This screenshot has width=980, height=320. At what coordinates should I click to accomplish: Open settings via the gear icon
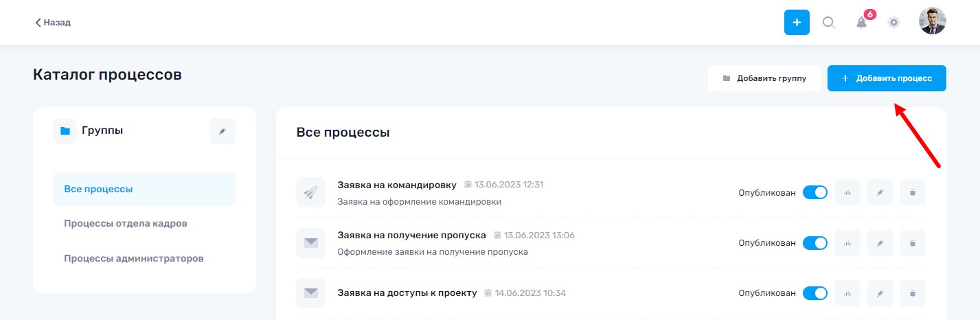coord(893,23)
